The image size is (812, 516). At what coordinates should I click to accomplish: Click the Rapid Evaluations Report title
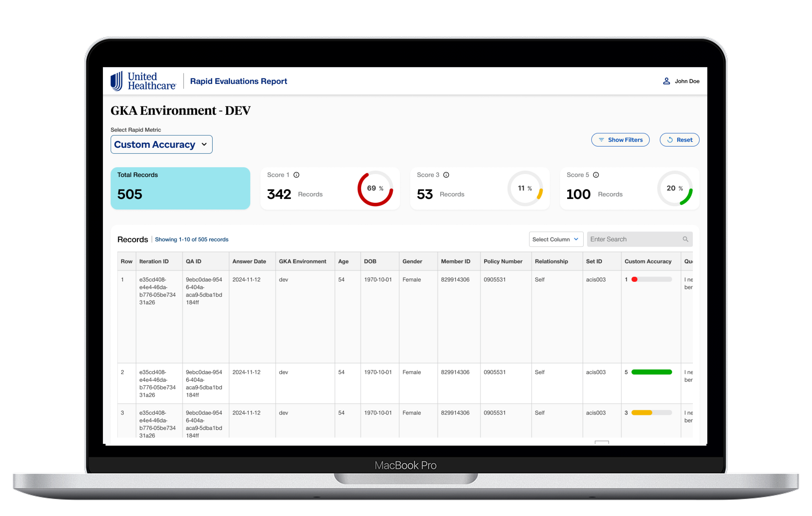click(238, 81)
